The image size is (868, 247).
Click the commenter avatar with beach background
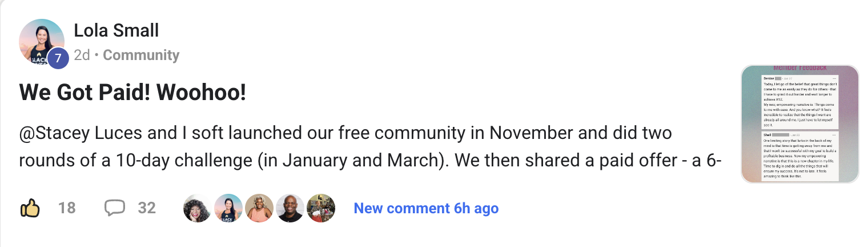pyautogui.click(x=228, y=208)
